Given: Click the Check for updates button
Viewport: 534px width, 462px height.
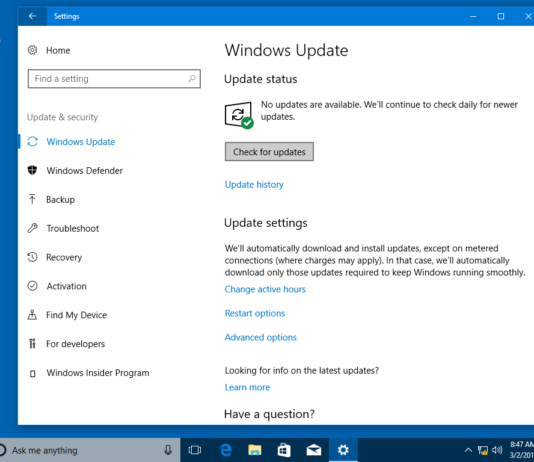Looking at the screenshot, I should 269,152.
